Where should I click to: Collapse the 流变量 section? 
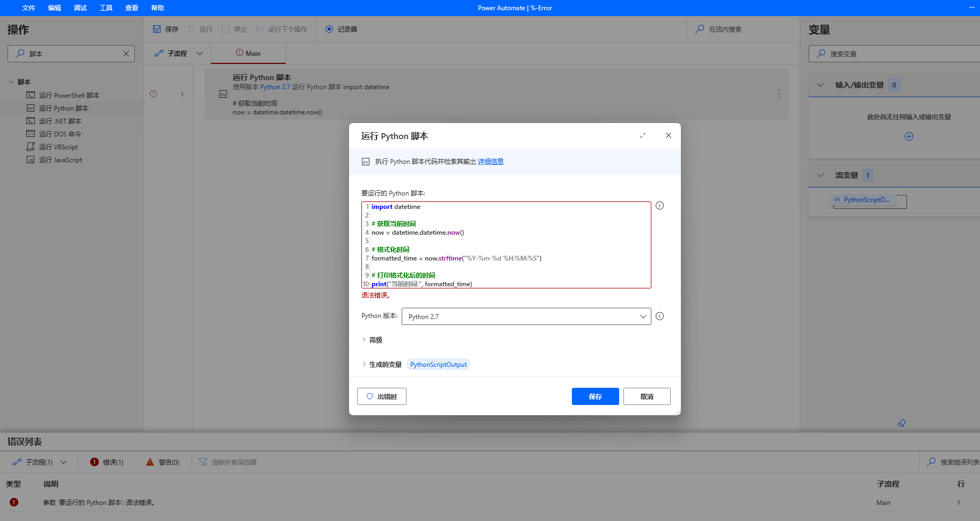821,175
